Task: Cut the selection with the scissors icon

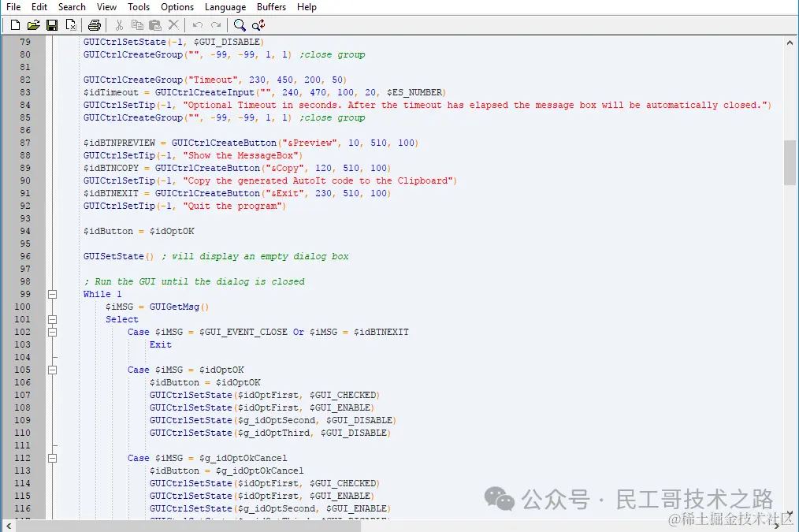Action: (x=119, y=24)
